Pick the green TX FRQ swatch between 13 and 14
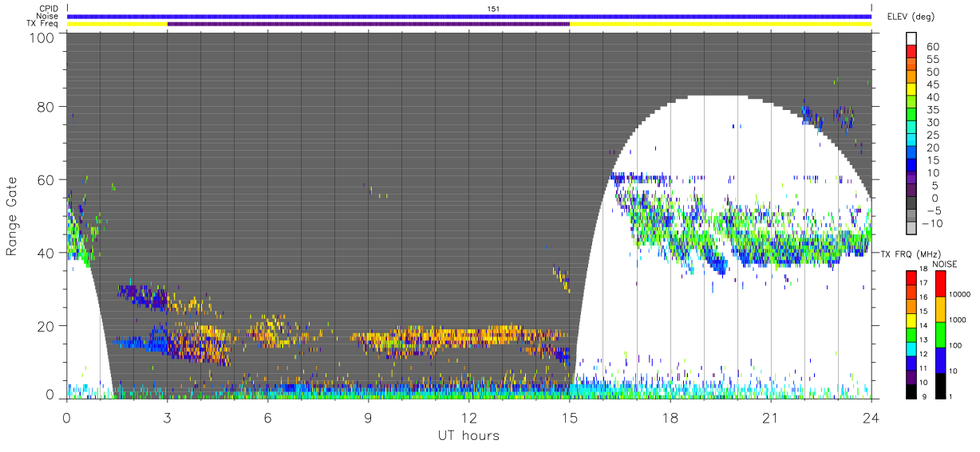The height and width of the screenshot is (452, 980). click(911, 333)
